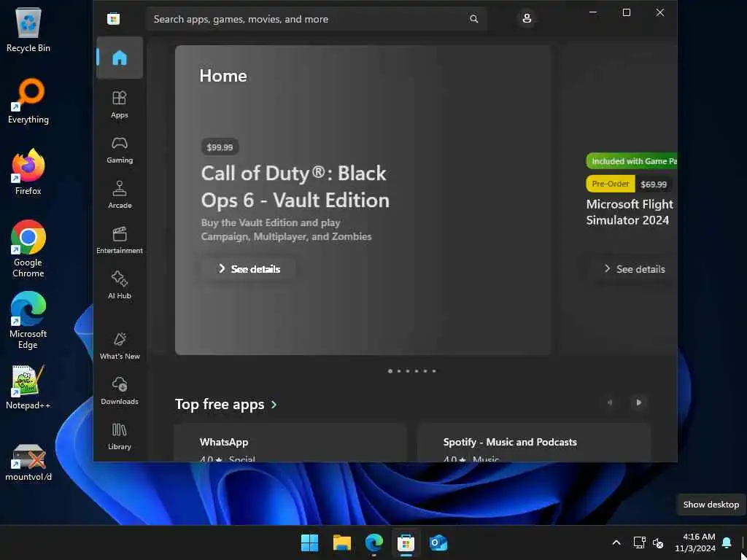Open the Home section in Store sidebar

pyautogui.click(x=120, y=58)
